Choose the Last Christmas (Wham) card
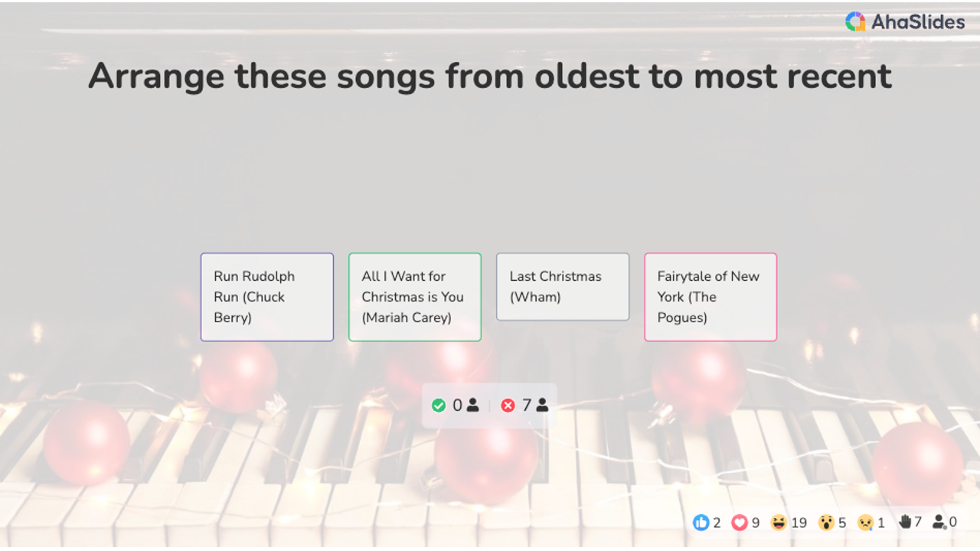Image resolution: width=980 pixels, height=551 pixels. 563,287
